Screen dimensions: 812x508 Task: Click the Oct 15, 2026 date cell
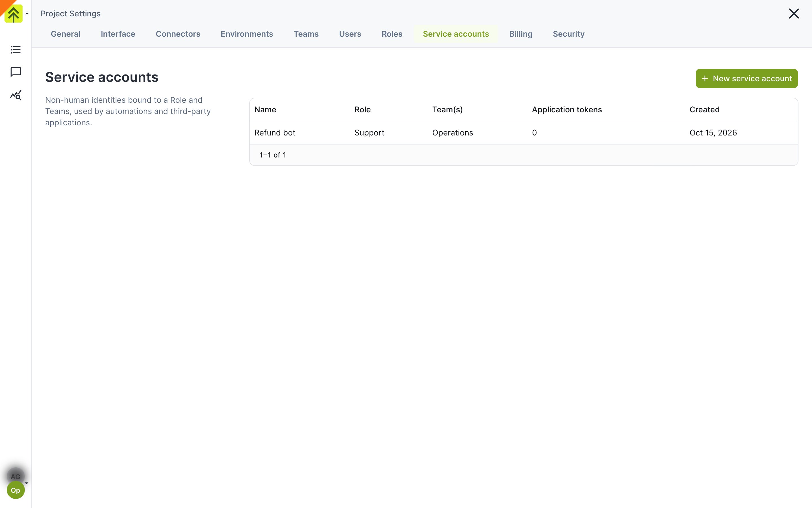point(713,133)
